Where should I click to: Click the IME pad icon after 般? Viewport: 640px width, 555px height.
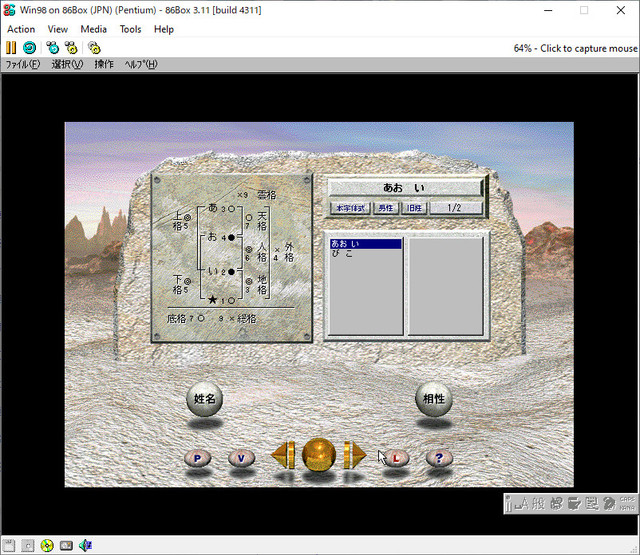pos(556,504)
